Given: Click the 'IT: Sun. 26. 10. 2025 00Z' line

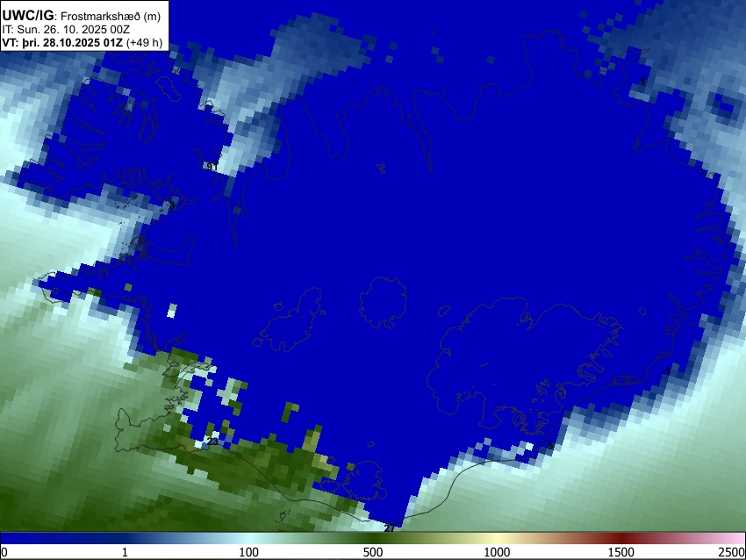Looking at the screenshot, I should tap(66, 30).
